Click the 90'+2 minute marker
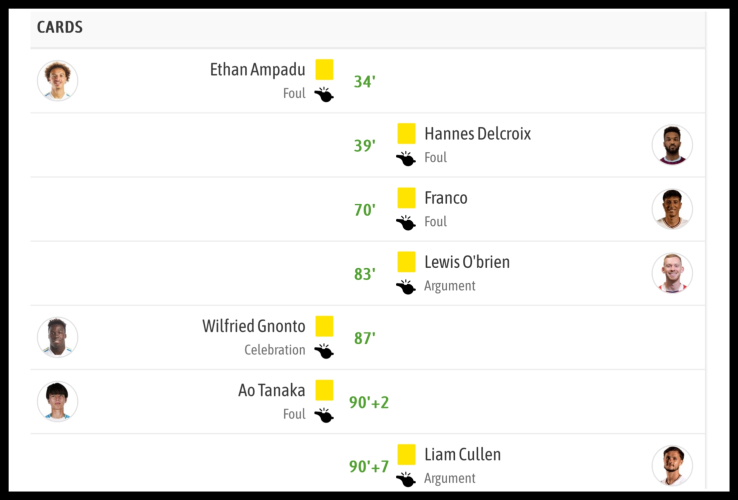This screenshot has height=500, width=738. tap(369, 403)
